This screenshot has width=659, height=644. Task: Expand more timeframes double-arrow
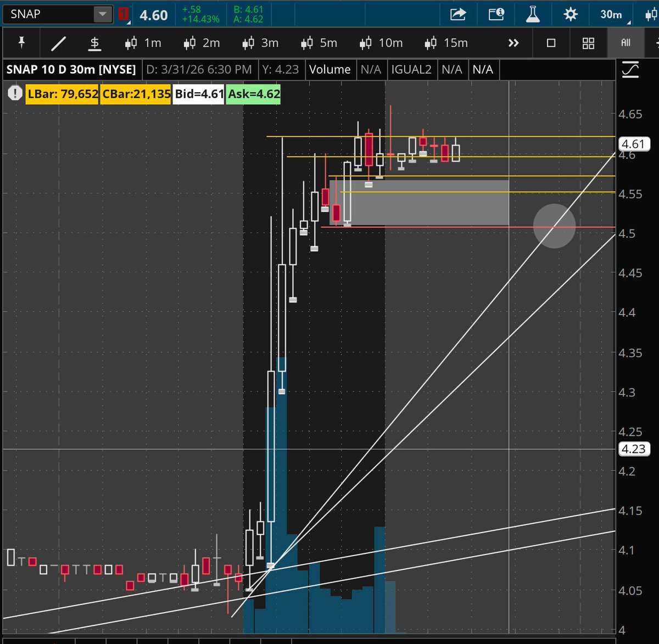click(513, 43)
